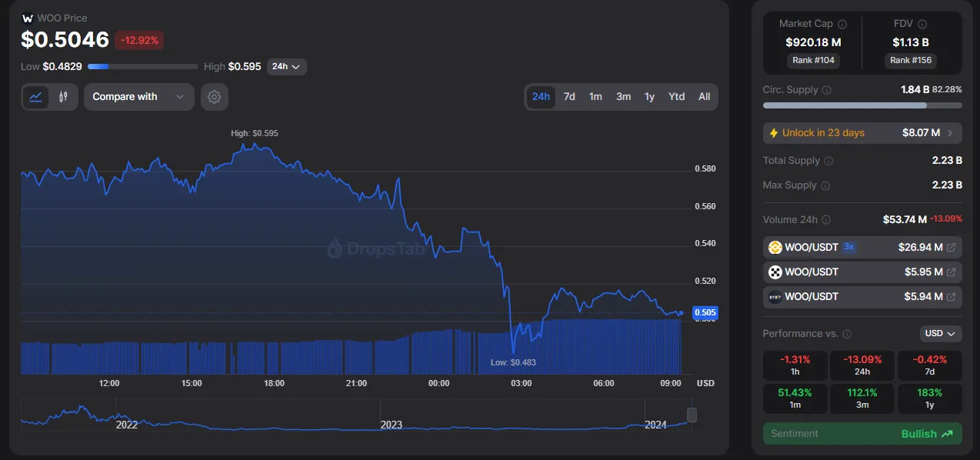This screenshot has height=460, width=980.
Task: Select the Ytd chart range tab
Action: pyautogui.click(x=676, y=97)
